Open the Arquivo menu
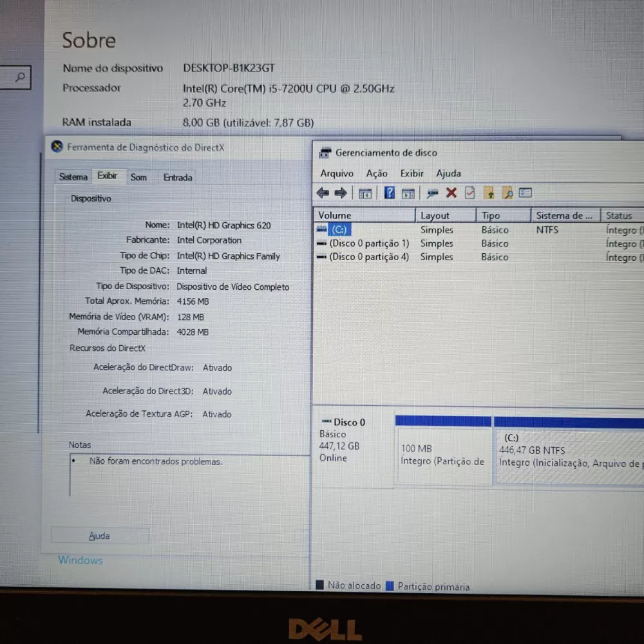Image resolution: width=644 pixels, height=644 pixels. click(x=337, y=173)
